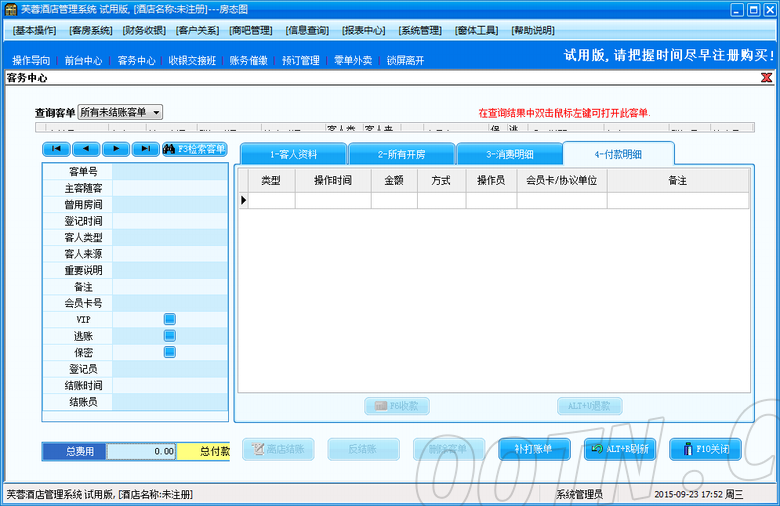Viewport: 780px width, 506px height.
Task: Toggle the VIP checkbox
Action: click(x=170, y=319)
